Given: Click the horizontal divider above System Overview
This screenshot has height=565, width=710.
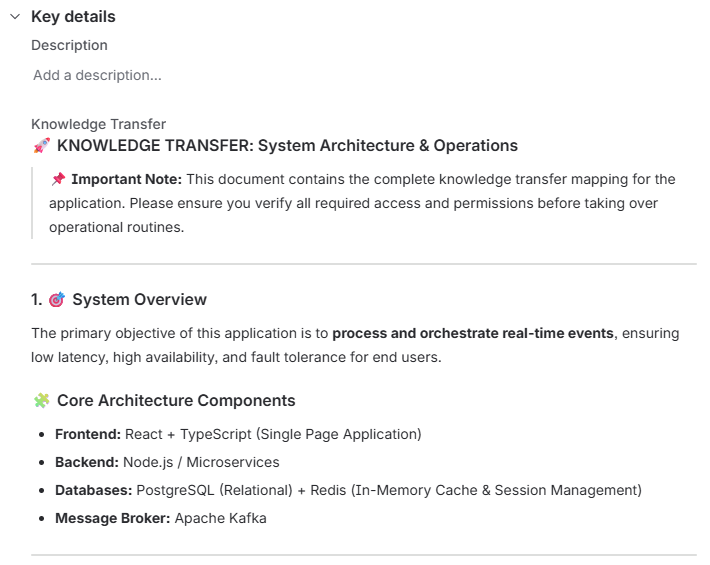Looking at the screenshot, I should 364,264.
